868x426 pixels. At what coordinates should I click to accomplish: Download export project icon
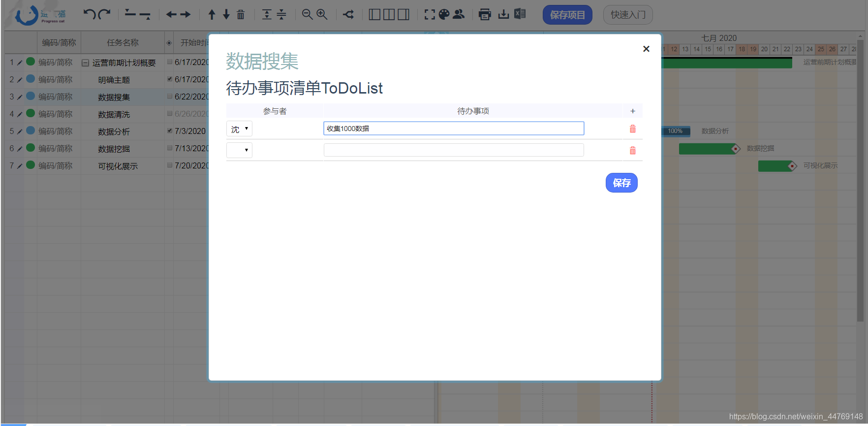pyautogui.click(x=503, y=14)
